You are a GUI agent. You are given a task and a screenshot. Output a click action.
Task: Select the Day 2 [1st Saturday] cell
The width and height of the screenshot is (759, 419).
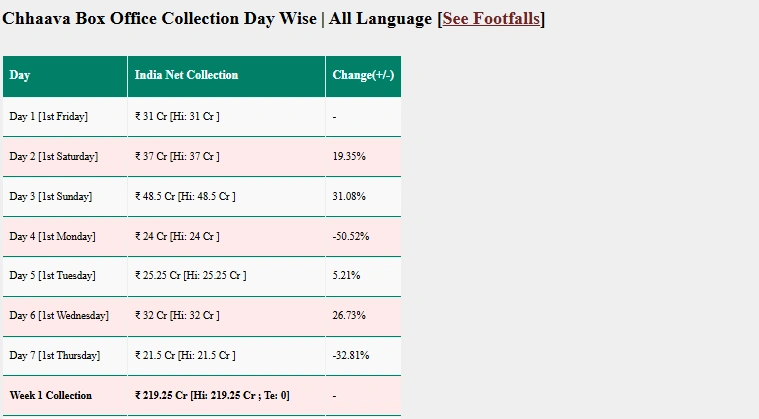tap(54, 157)
